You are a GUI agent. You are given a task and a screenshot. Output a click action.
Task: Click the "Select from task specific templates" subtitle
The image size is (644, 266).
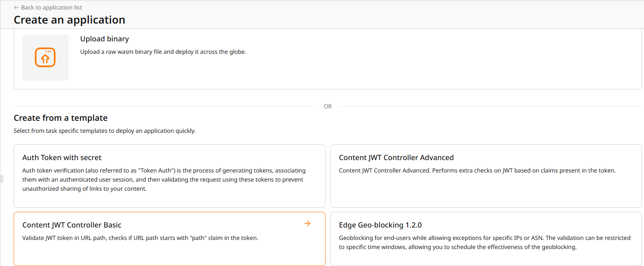[105, 131]
